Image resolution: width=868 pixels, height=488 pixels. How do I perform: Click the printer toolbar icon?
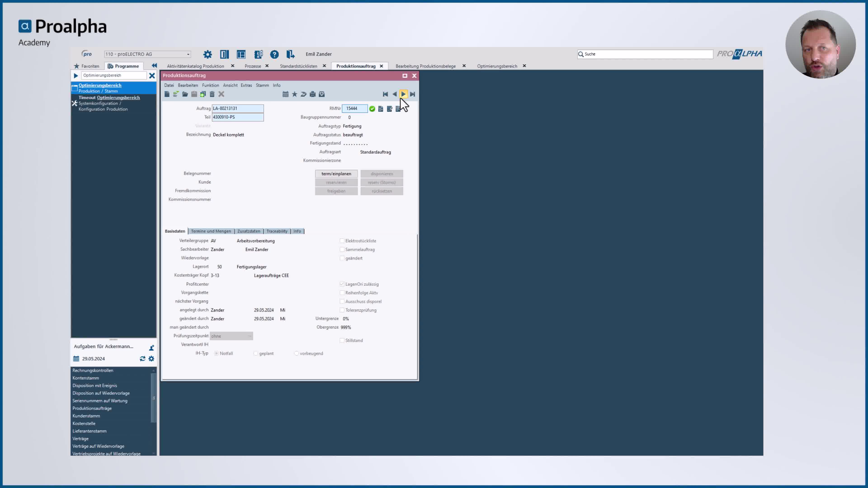pyautogui.click(x=313, y=94)
